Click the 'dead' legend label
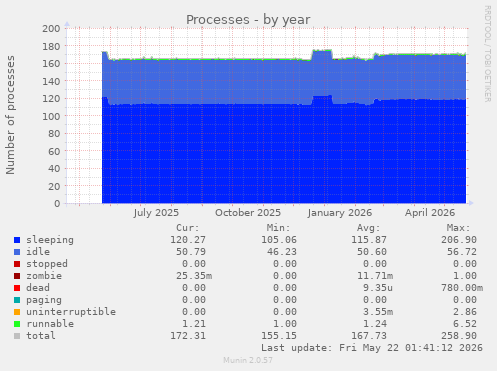 coord(38,288)
